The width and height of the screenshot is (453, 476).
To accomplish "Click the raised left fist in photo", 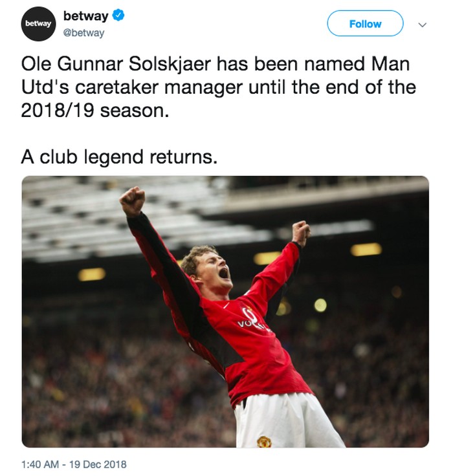I will click(x=133, y=200).
